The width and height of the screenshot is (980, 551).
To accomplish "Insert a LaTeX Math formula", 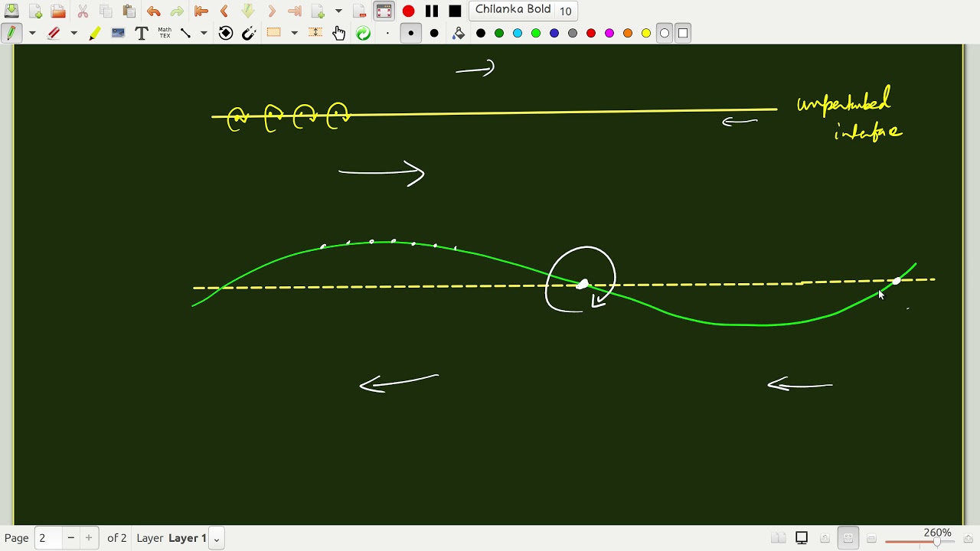I will [x=165, y=33].
